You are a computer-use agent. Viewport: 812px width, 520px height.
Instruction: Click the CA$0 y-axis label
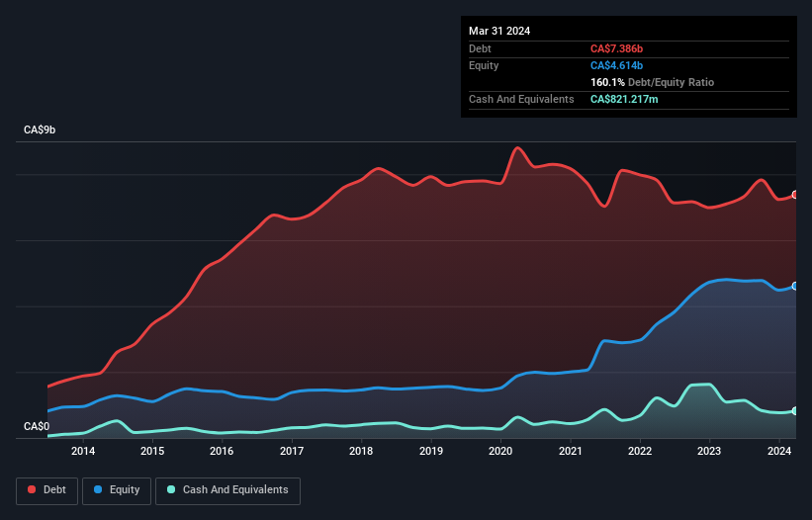(x=37, y=426)
